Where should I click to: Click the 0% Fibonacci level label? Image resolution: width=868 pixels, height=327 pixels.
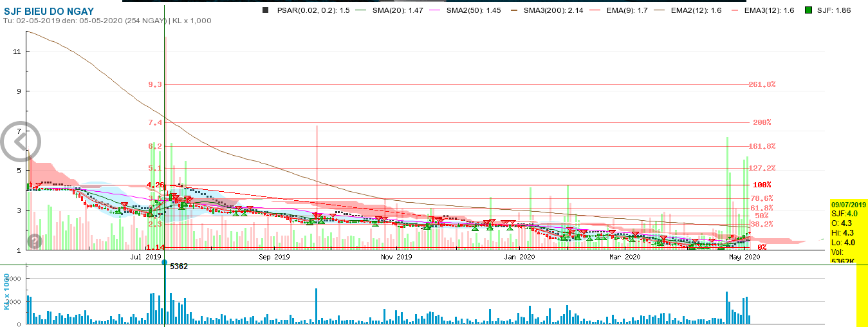point(762,247)
